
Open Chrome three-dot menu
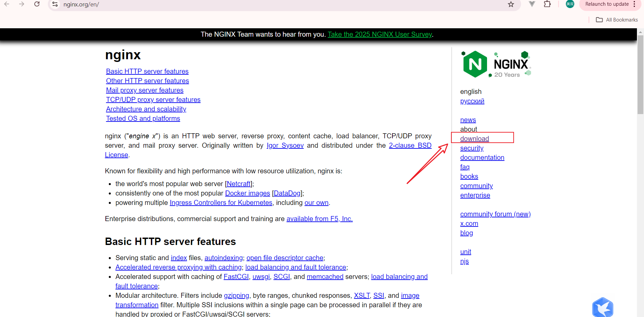pyautogui.click(x=634, y=4)
